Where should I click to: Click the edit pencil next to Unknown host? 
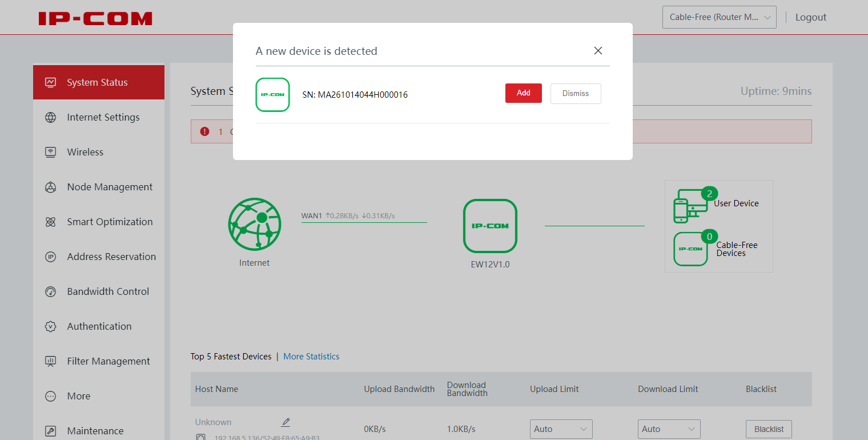click(x=286, y=422)
